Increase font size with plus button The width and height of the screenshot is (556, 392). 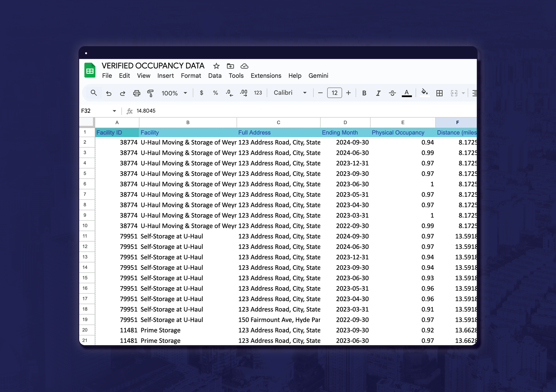(348, 93)
